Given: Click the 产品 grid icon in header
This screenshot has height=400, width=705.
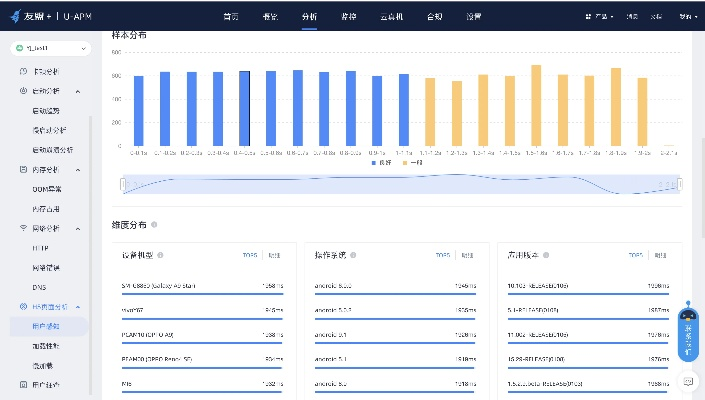Looking at the screenshot, I should point(587,17).
